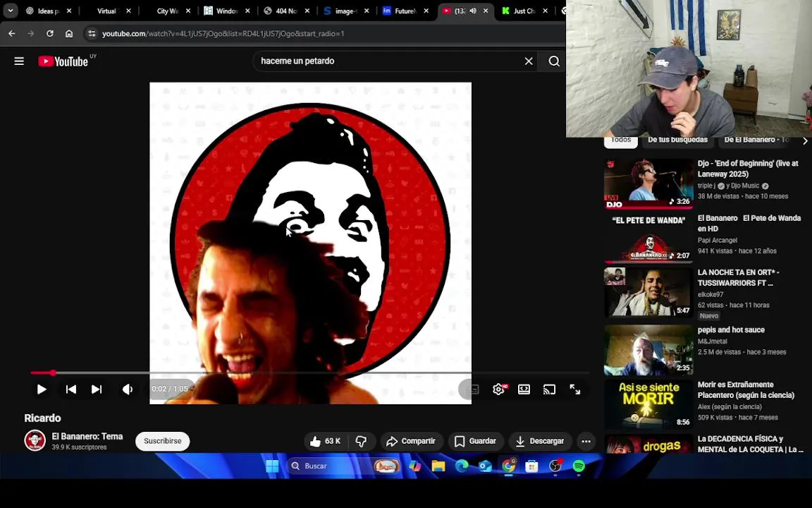Screen dimensions: 812x508
Task: Open the YouTube hamburger guide menu
Action: click(19, 61)
